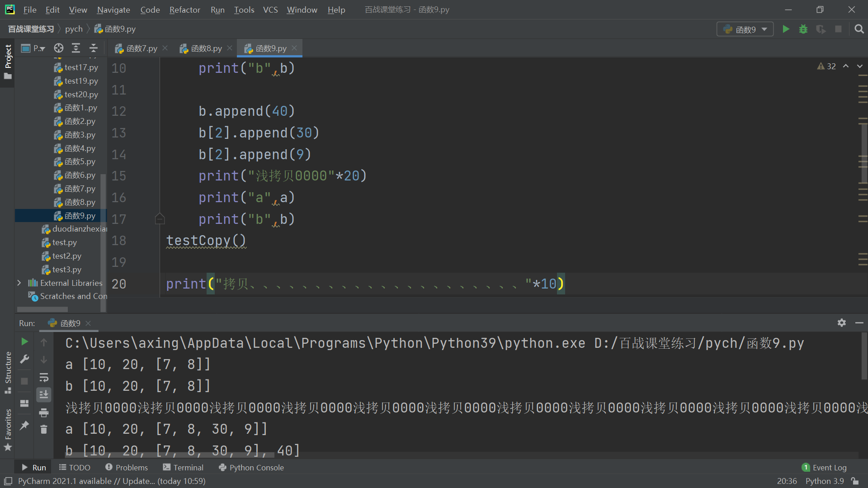Open test17.py in project tree
This screenshot has height=488, width=868.
76,67
